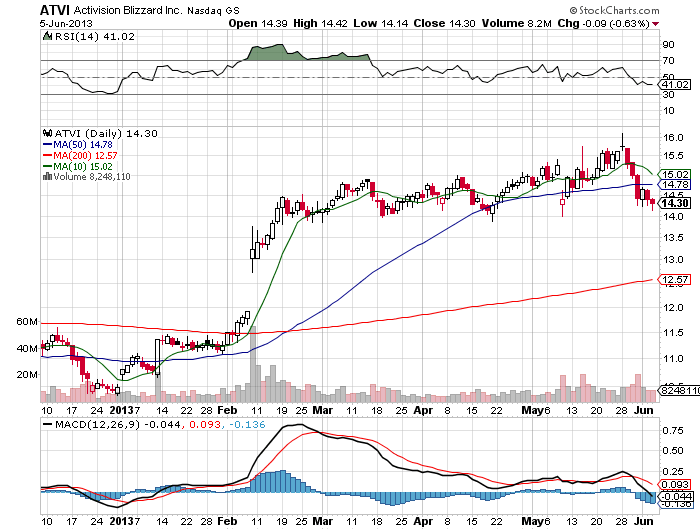The height and width of the screenshot is (530, 700).
Task: Click the 'MACD(12,26,9) -0.044' legend label
Action: click(118, 424)
